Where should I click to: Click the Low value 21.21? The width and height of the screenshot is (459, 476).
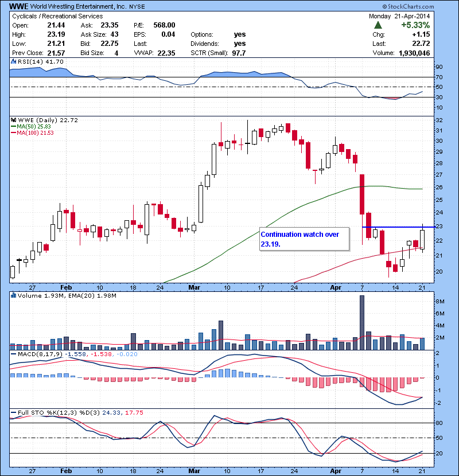point(56,44)
